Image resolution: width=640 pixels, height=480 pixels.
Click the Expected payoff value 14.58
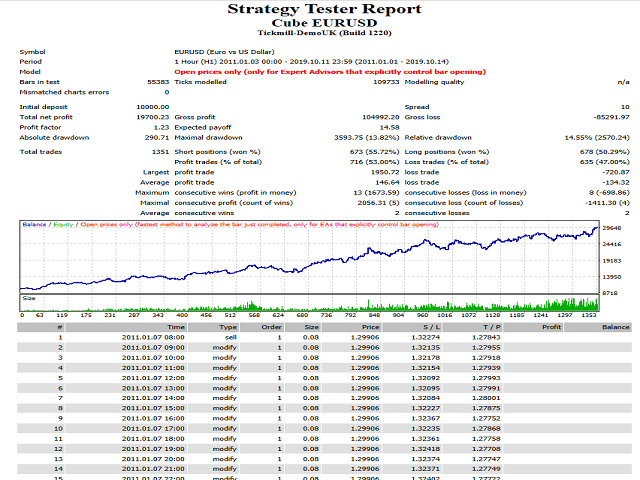tap(389, 127)
